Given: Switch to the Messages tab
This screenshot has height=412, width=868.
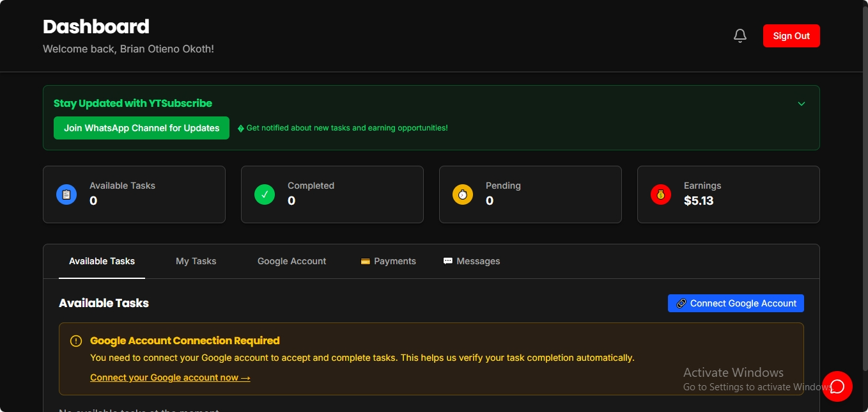Looking at the screenshot, I should coord(478,261).
